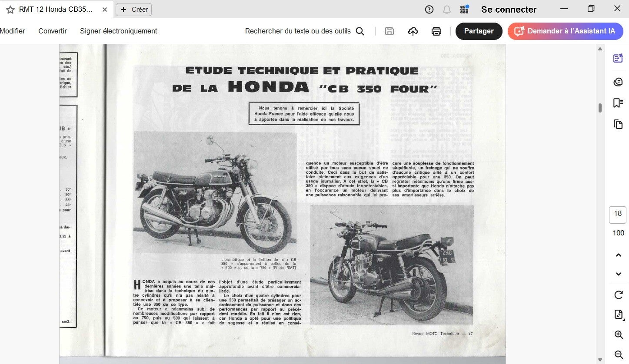This screenshot has height=364, width=629.
Task: Save the document with the floppy icon
Action: (389, 31)
